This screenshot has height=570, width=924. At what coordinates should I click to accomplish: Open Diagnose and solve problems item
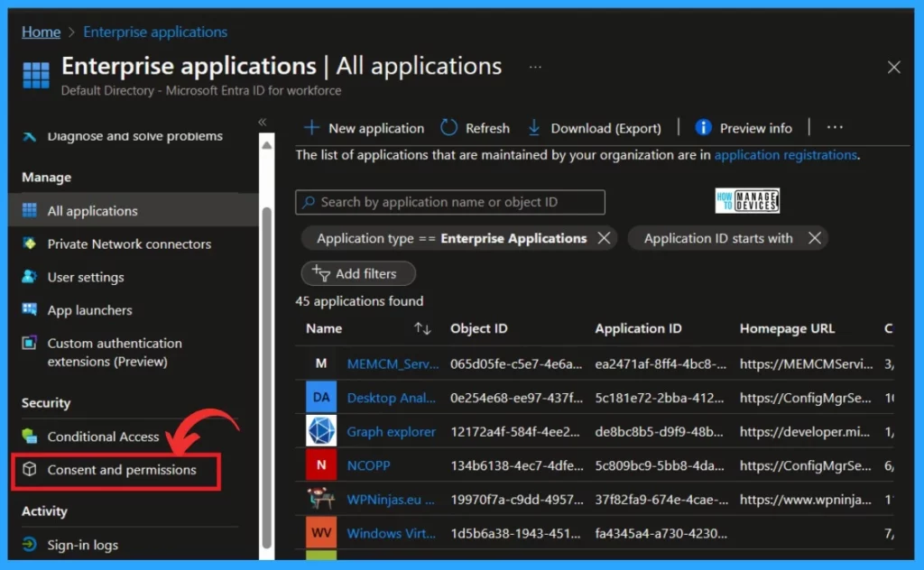pyautogui.click(x=135, y=136)
